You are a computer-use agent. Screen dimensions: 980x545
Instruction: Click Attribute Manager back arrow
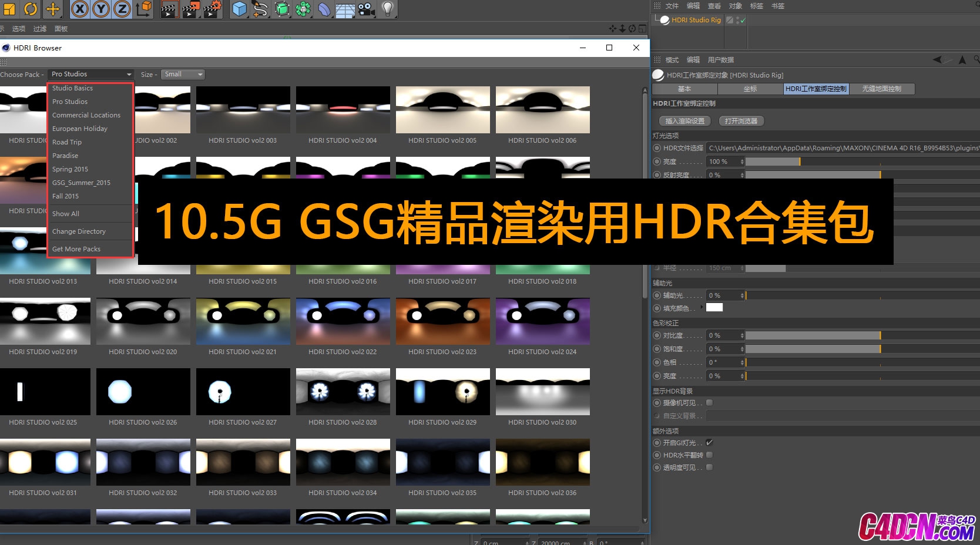(937, 59)
